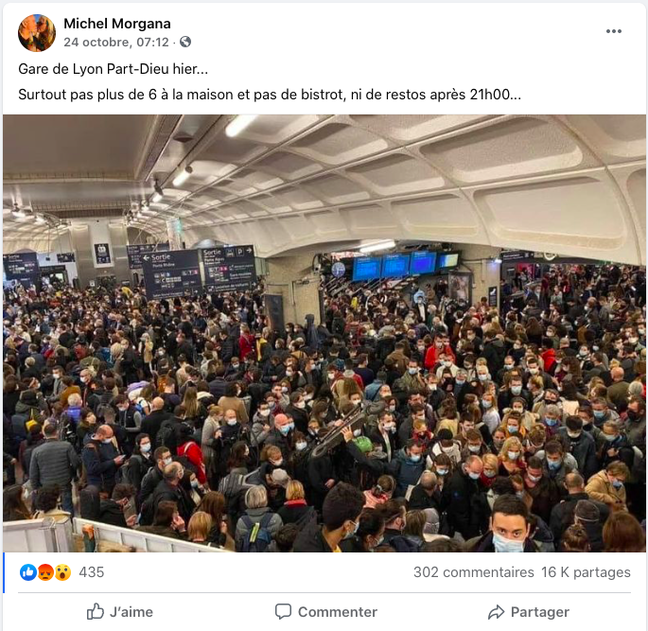The width and height of the screenshot is (648, 631).
Task: Open the three-dot post options menu
Action: coord(614,31)
